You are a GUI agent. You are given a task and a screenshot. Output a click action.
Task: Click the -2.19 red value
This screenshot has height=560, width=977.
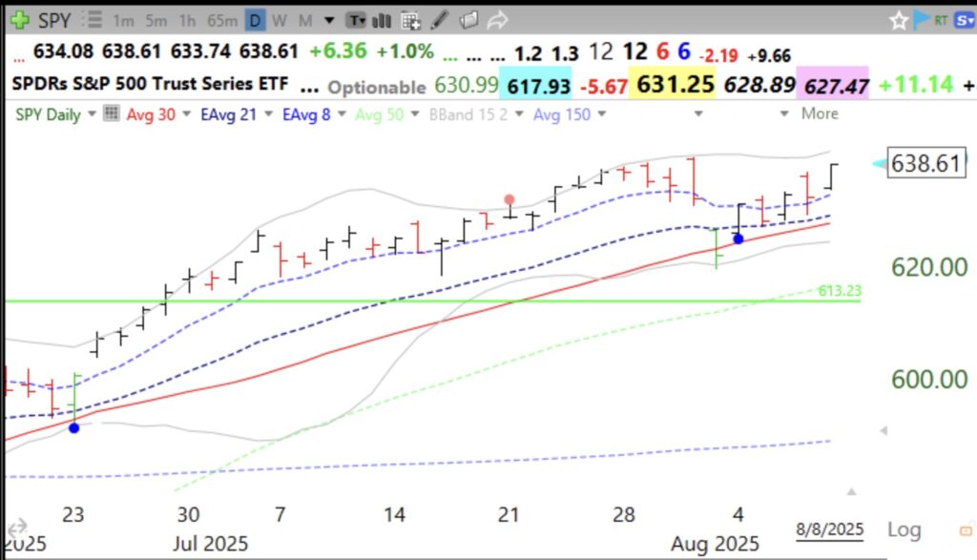[717, 56]
